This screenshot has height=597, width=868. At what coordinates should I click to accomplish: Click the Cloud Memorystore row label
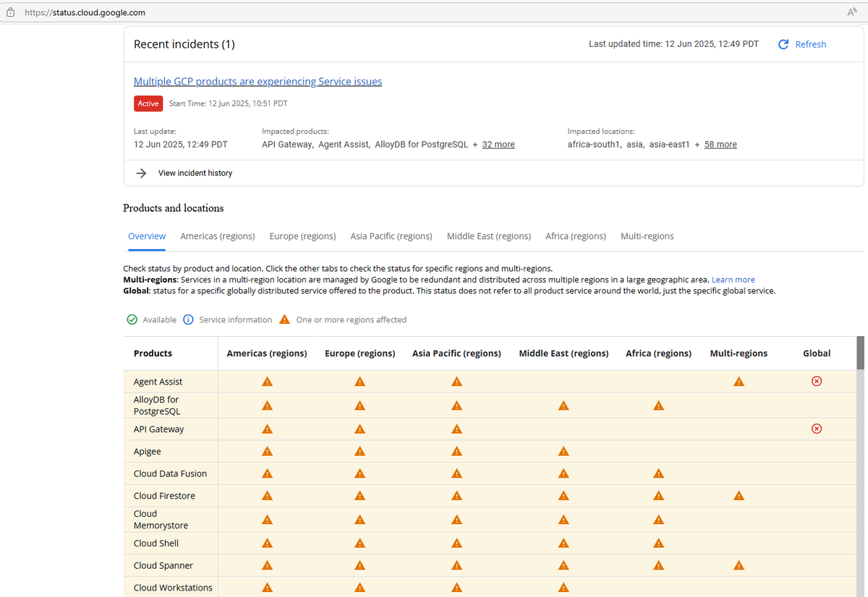[161, 520]
